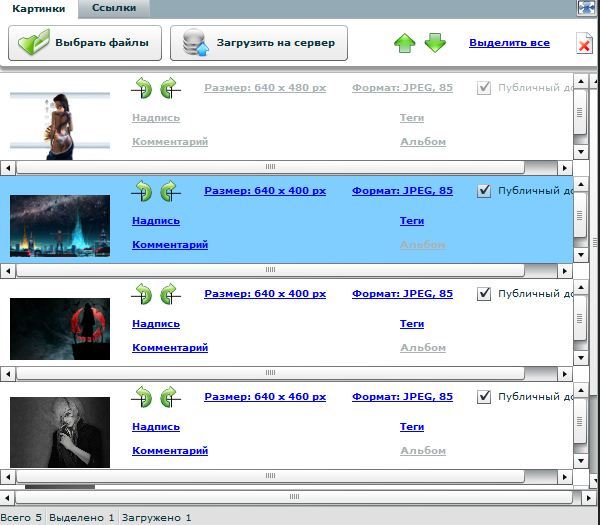Open Размер link in highlighted row
The image size is (600, 525).
pyautogui.click(x=265, y=191)
